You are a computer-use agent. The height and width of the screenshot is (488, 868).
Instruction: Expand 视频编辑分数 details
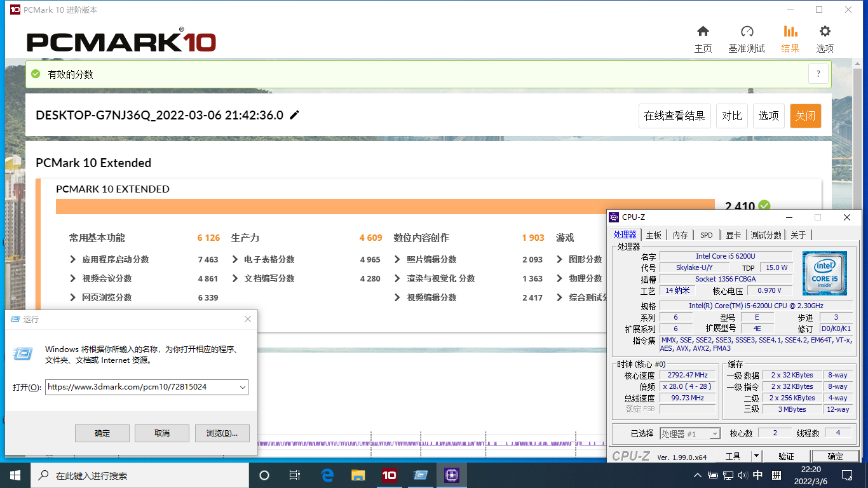point(398,297)
